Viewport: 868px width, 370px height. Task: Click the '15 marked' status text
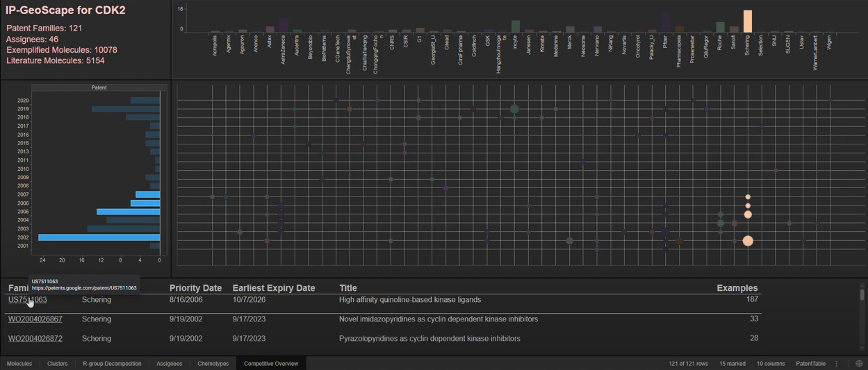coord(732,364)
